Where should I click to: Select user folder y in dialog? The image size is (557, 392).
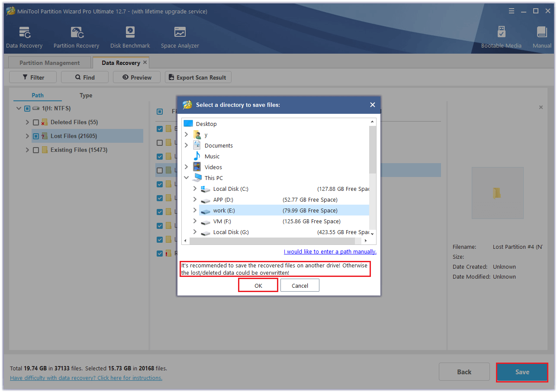click(x=200, y=135)
